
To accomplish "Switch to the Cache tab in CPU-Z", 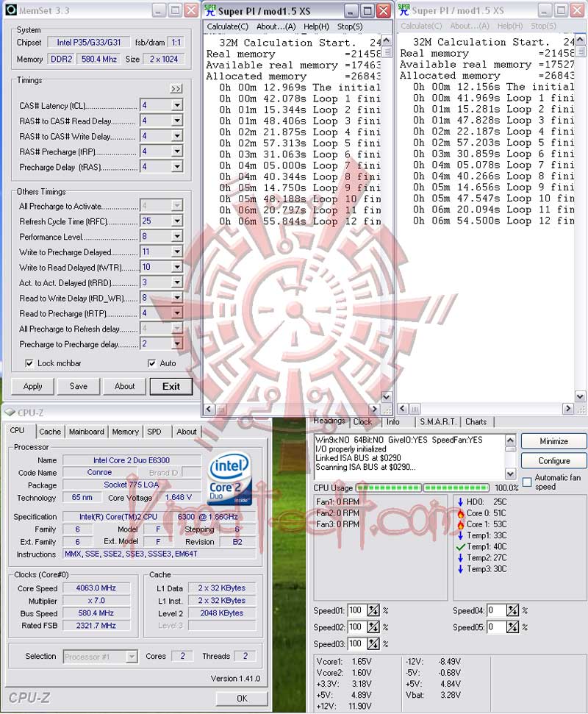I will 50,432.
